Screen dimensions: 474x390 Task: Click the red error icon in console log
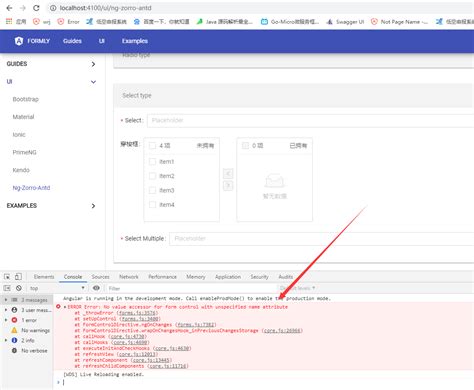[58, 307]
